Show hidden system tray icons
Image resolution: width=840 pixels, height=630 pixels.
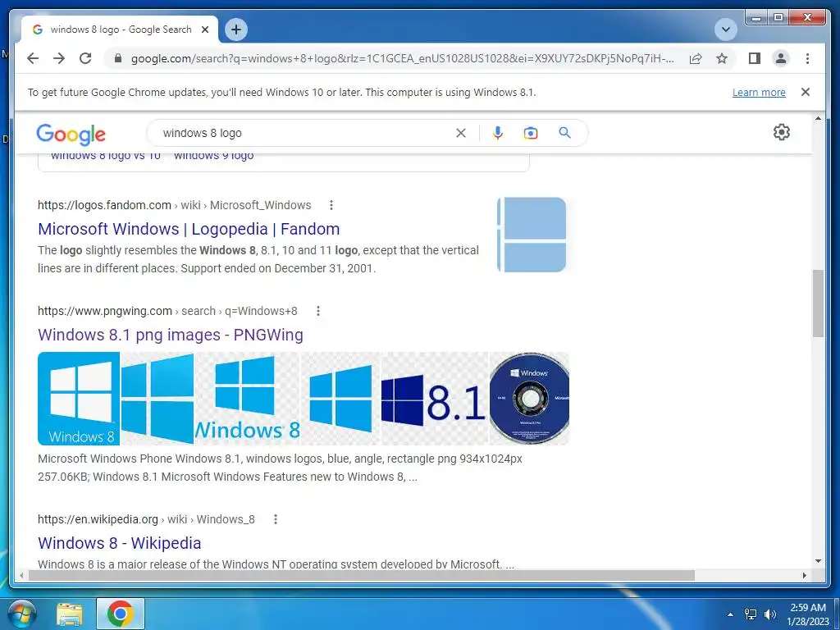(730, 614)
